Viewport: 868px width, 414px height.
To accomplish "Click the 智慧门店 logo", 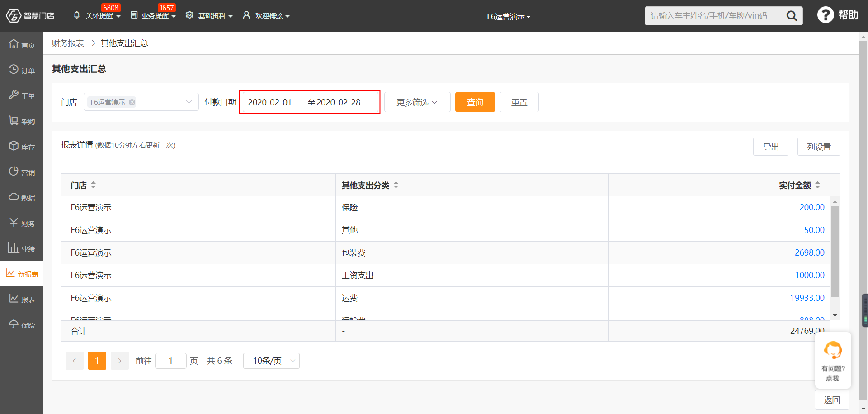I will coord(30,16).
